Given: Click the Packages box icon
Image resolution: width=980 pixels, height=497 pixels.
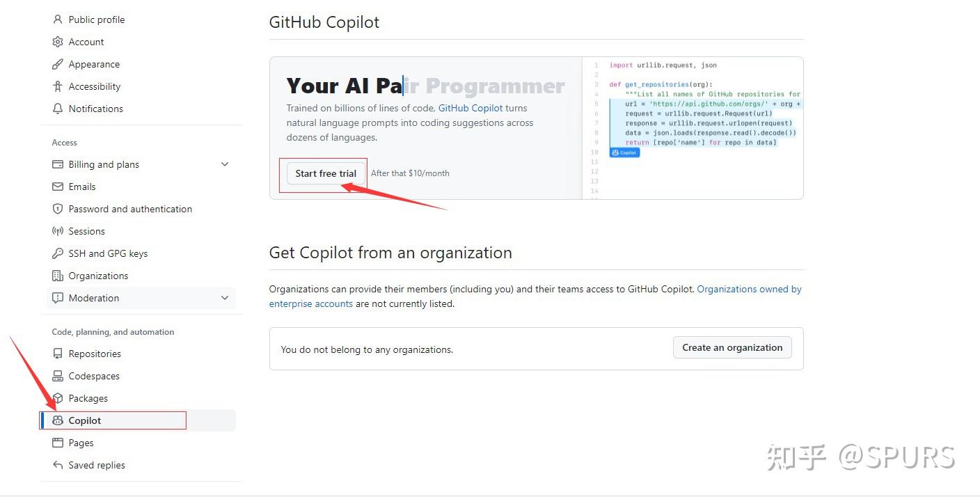Looking at the screenshot, I should click(58, 398).
